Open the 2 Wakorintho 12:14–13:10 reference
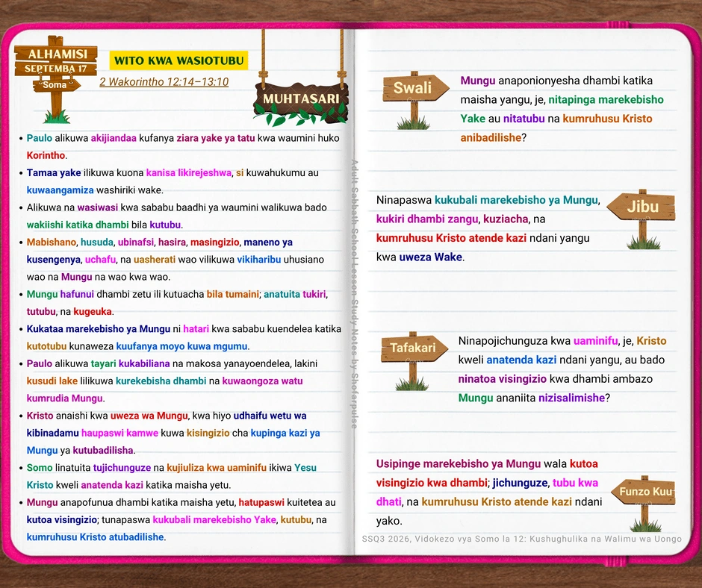 [x=164, y=82]
